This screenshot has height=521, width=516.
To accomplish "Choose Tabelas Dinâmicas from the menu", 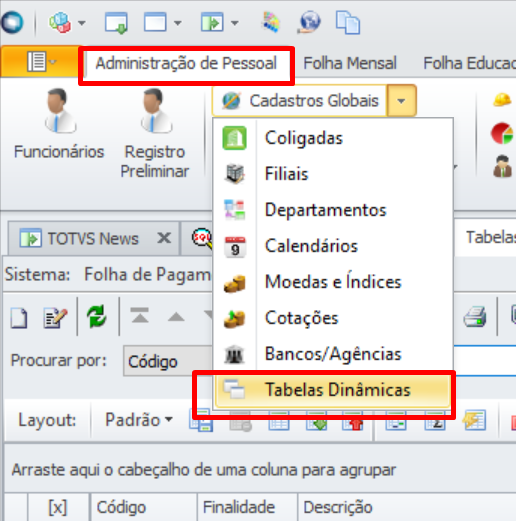I will tap(333, 390).
